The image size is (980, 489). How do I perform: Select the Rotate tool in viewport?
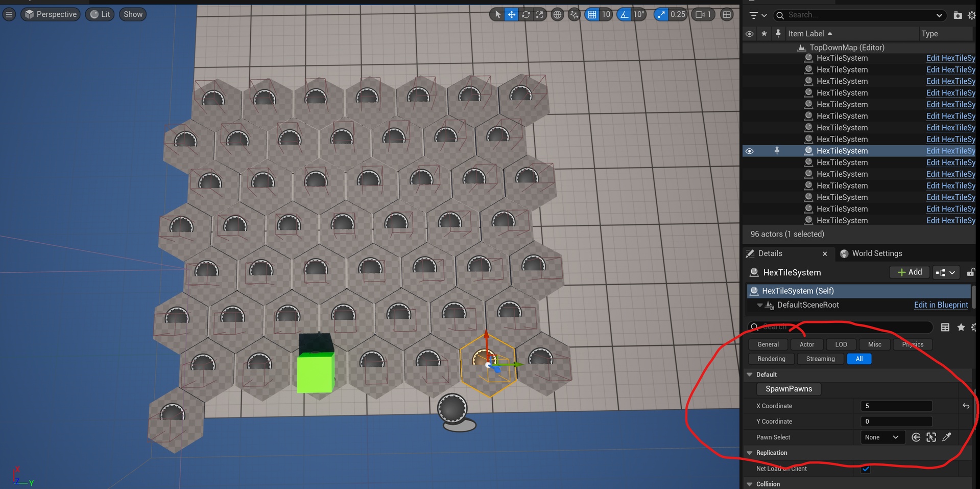pos(525,14)
